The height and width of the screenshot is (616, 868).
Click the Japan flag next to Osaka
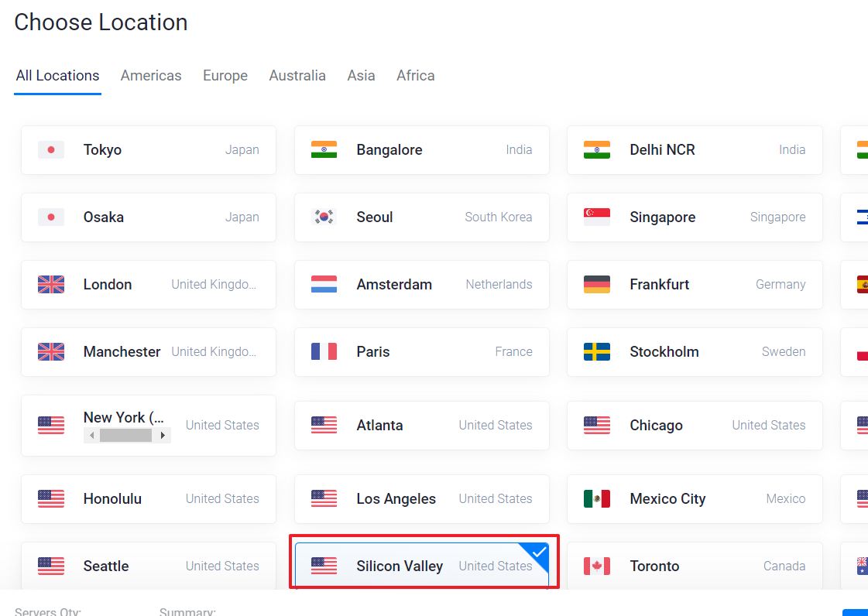point(51,217)
